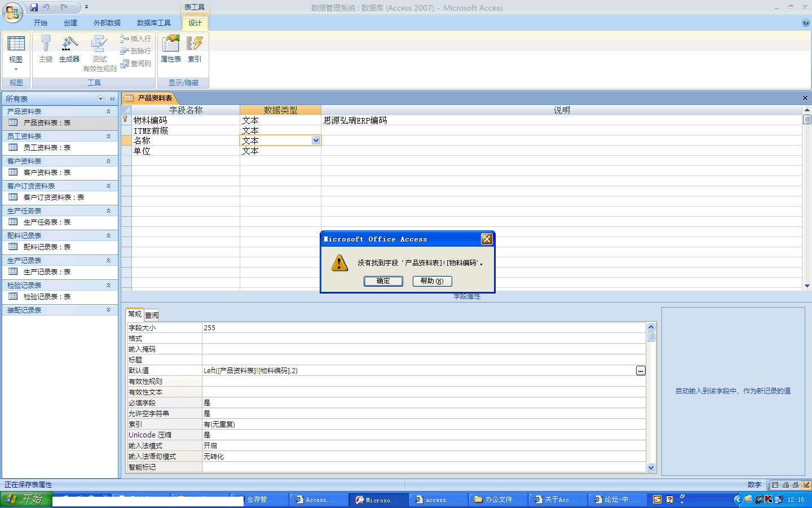Click the 单位 field name cell
Image resolution: width=812 pixels, height=508 pixels.
click(x=186, y=151)
